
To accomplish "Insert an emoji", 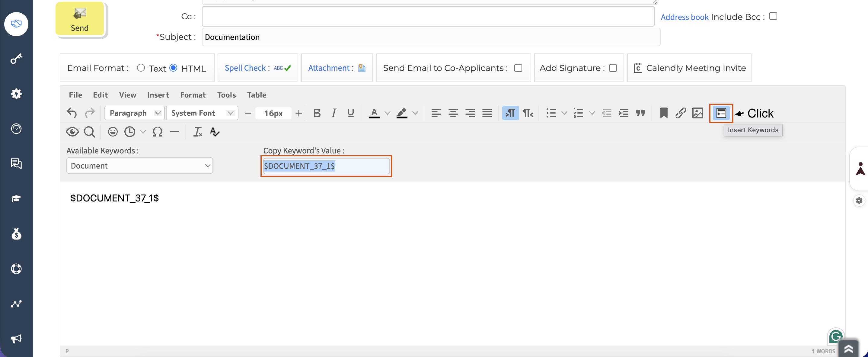I will pyautogui.click(x=113, y=132).
